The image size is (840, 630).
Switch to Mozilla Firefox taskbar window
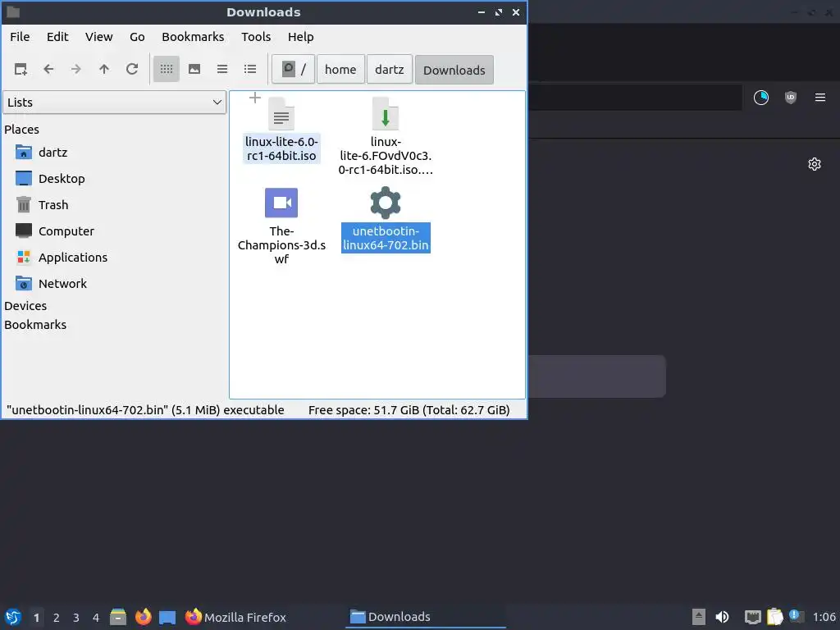click(235, 617)
